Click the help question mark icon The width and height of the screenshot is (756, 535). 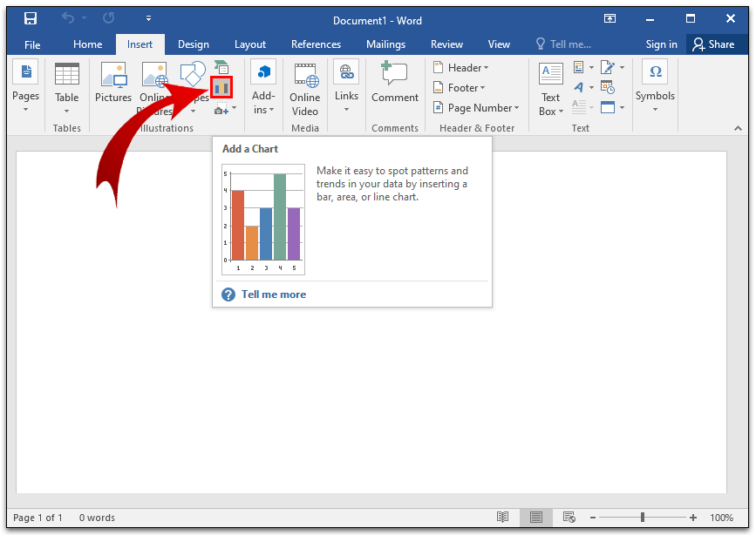(x=228, y=295)
